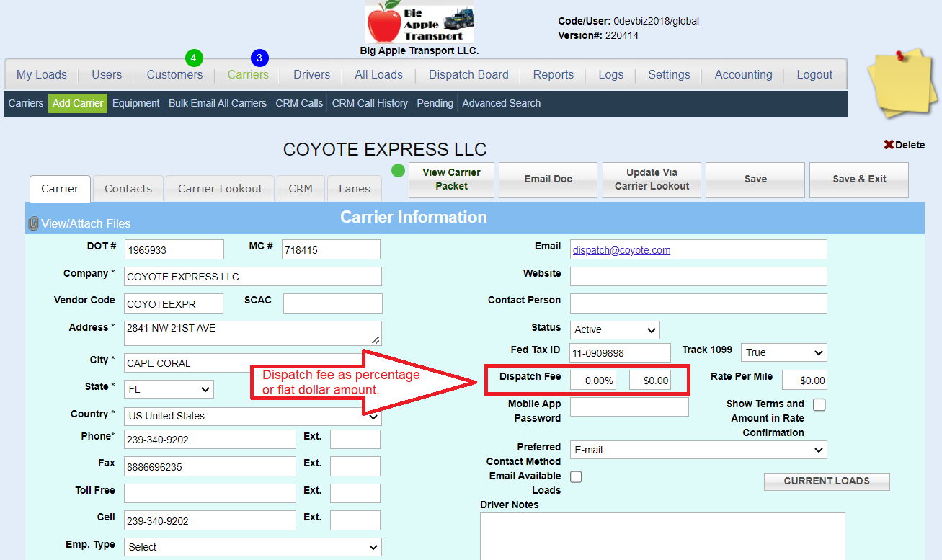Click the Dispatch Fee dollar amount field
Screen dimensions: 942x560
(x=650, y=380)
